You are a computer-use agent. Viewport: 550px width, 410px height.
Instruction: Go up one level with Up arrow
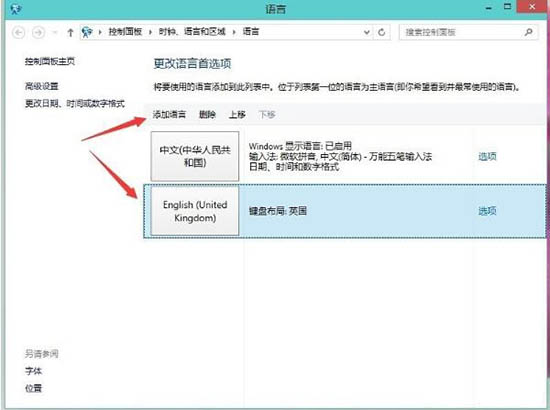click(70, 33)
